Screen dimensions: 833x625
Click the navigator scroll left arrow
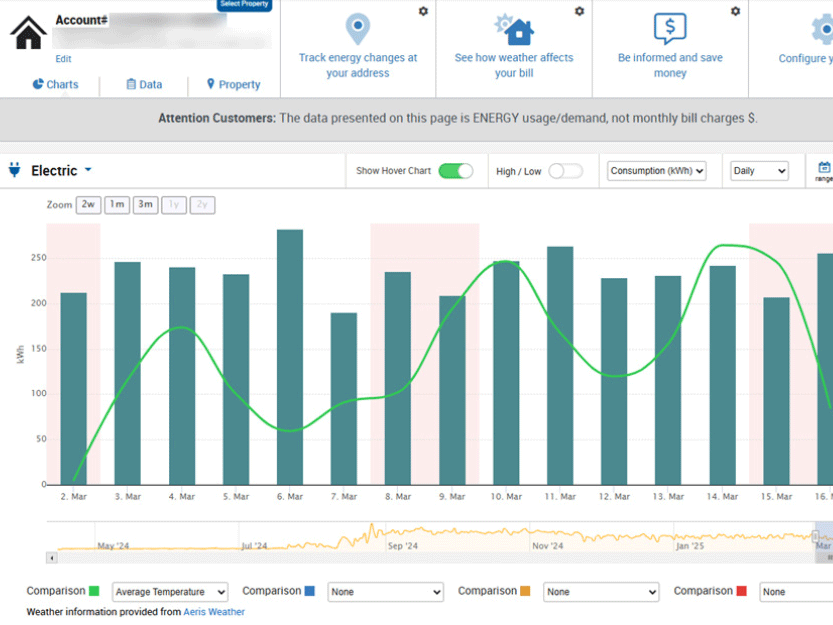(x=52, y=558)
